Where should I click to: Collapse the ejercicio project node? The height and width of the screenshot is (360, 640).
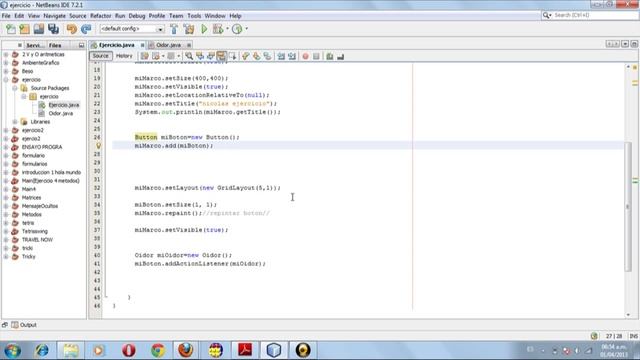click(6, 80)
